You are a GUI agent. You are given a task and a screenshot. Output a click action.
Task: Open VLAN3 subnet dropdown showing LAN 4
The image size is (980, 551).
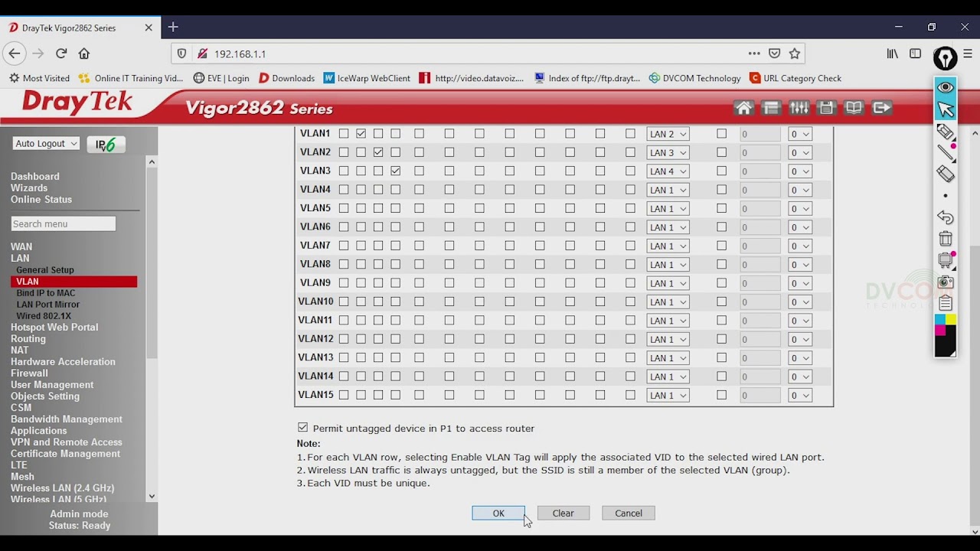point(668,171)
